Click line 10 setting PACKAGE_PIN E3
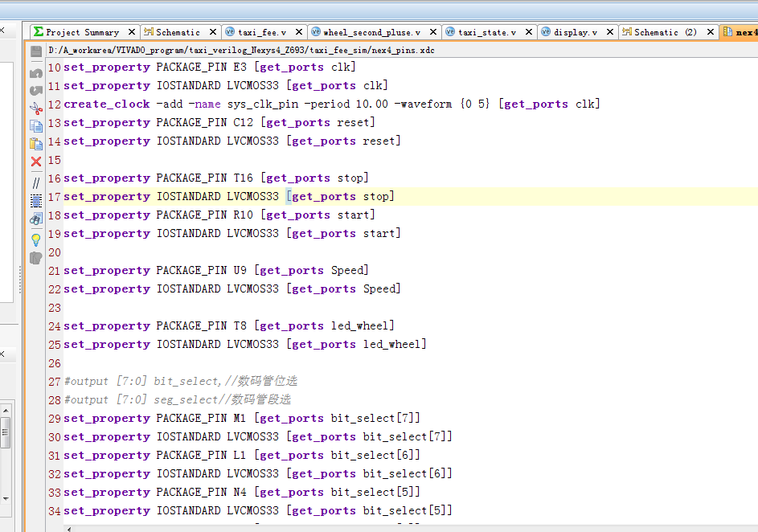Viewport: 758px width, 532px height. (210, 68)
